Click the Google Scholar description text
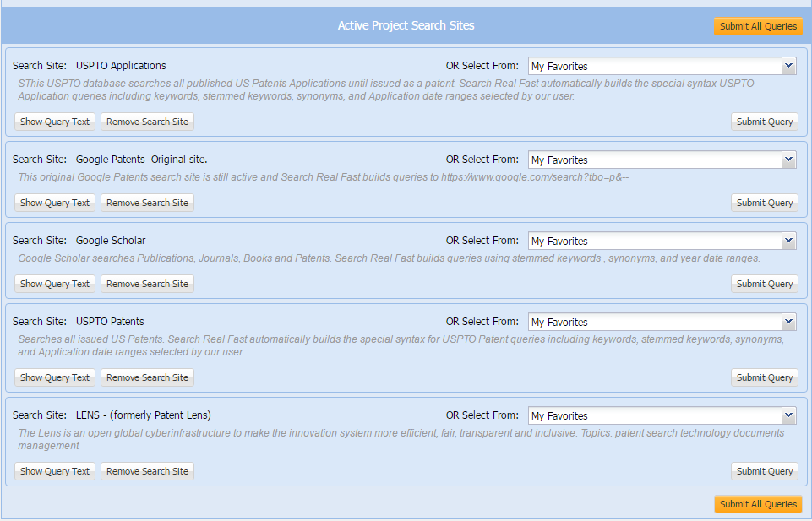The width and height of the screenshot is (812, 521). click(389, 258)
